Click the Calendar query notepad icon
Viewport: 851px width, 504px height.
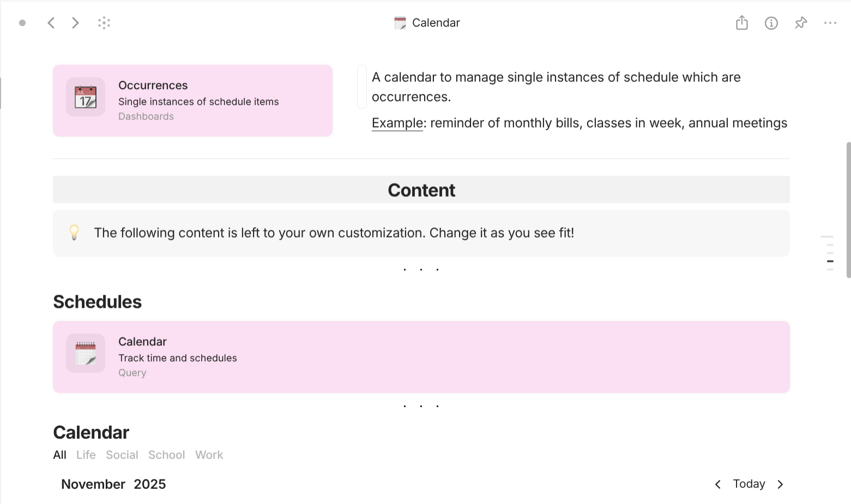pos(85,353)
